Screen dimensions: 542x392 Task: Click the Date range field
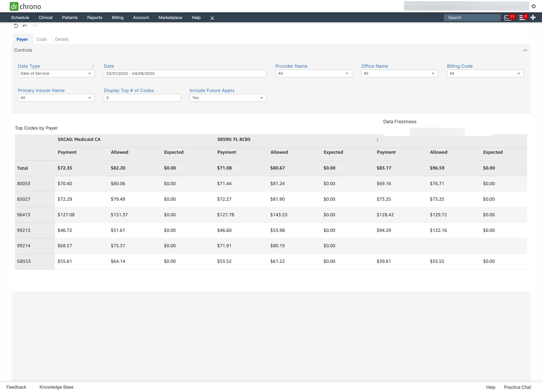click(185, 74)
